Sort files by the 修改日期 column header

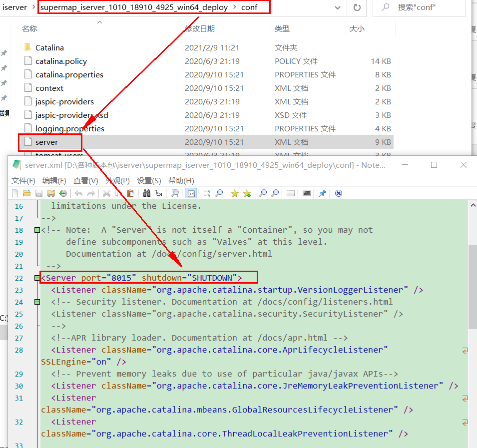200,29
